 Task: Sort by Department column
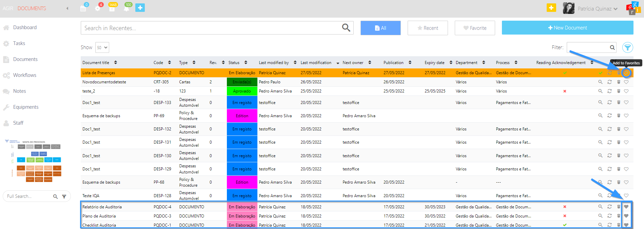(470, 63)
